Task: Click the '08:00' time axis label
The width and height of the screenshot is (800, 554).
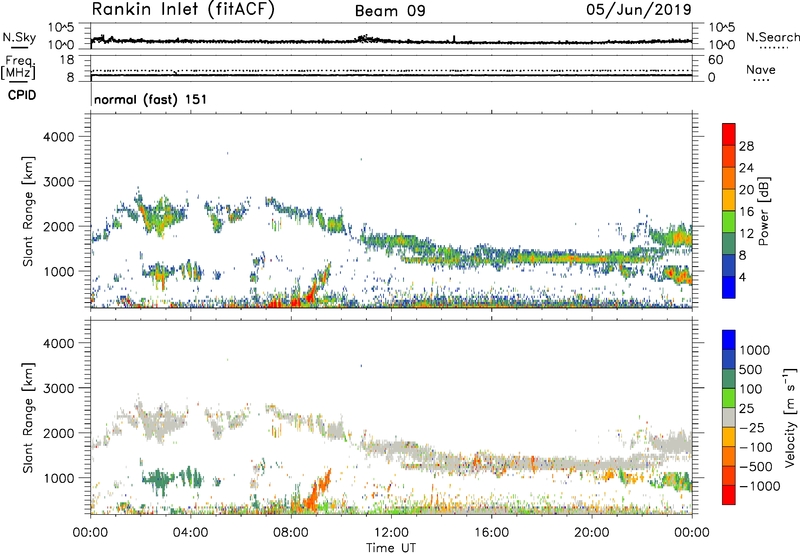Action: click(x=291, y=533)
